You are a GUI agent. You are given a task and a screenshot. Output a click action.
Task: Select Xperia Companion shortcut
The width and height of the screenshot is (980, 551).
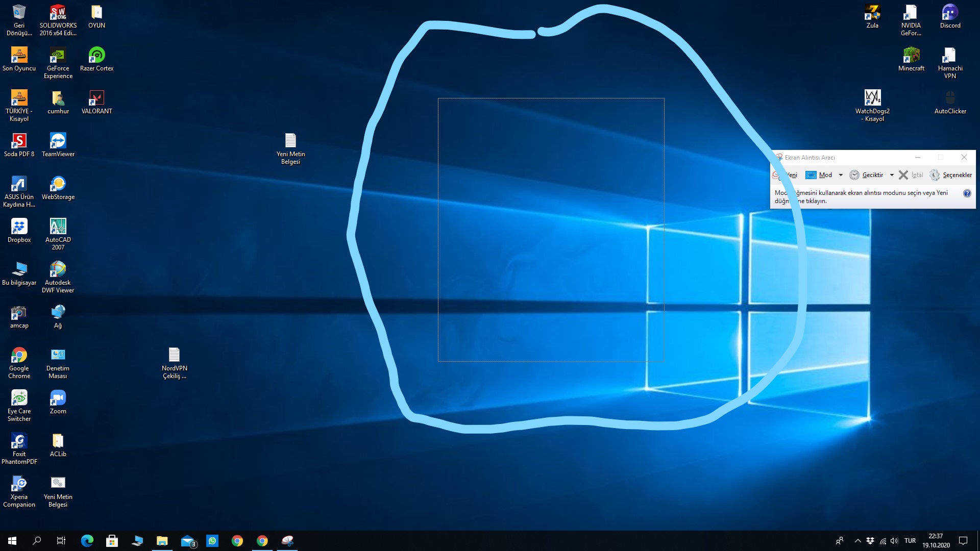click(x=19, y=491)
